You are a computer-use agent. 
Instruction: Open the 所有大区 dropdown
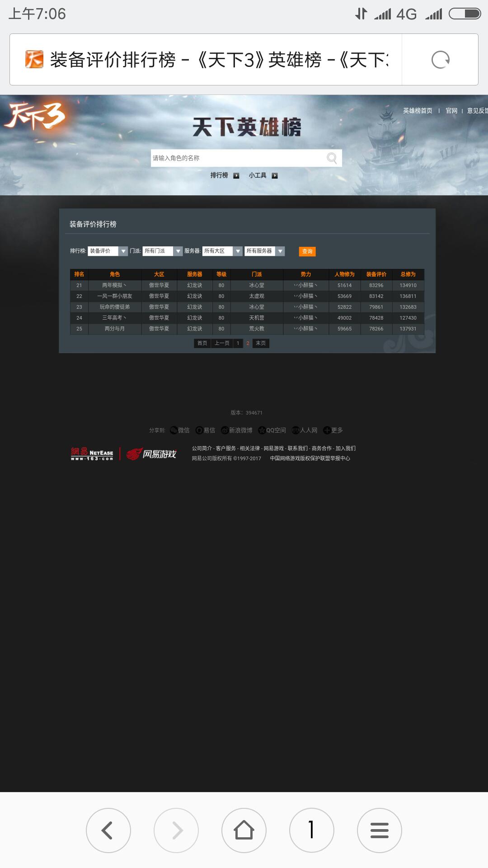coord(222,251)
